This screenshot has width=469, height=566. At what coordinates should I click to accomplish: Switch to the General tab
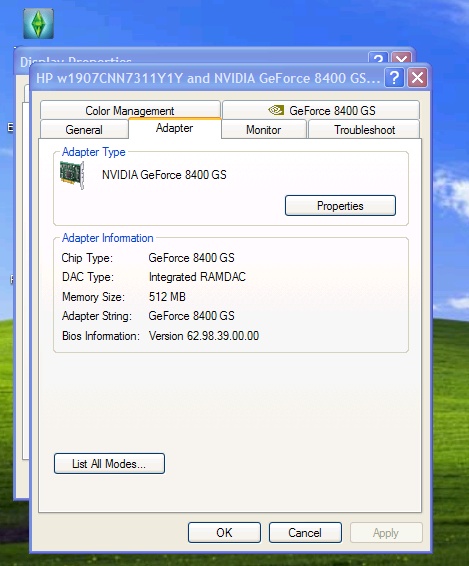84,129
